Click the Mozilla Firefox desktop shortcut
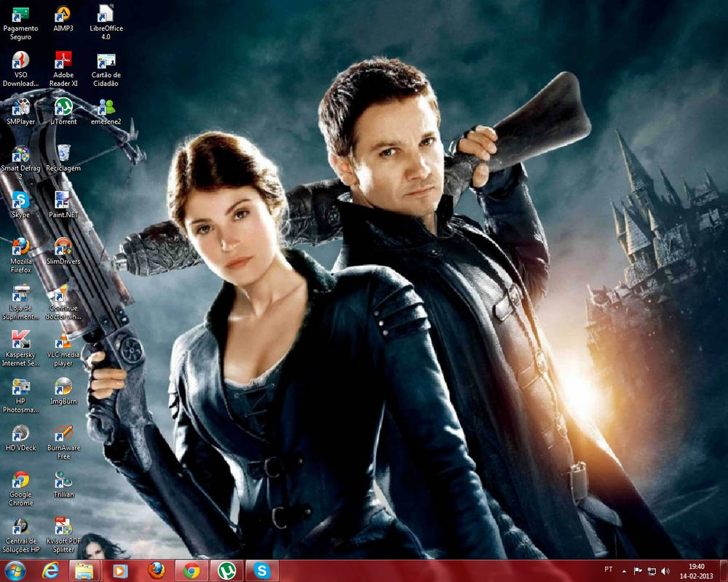 coord(20,256)
